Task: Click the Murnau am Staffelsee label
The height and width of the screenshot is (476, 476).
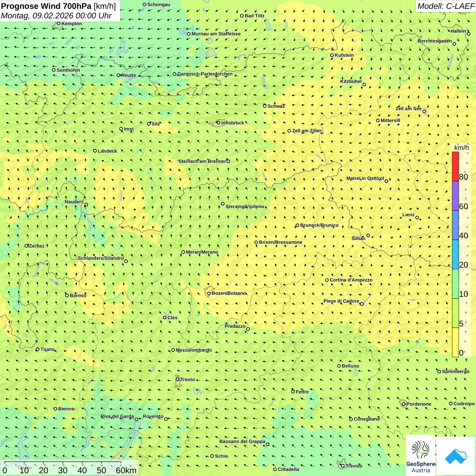Action: [216, 34]
